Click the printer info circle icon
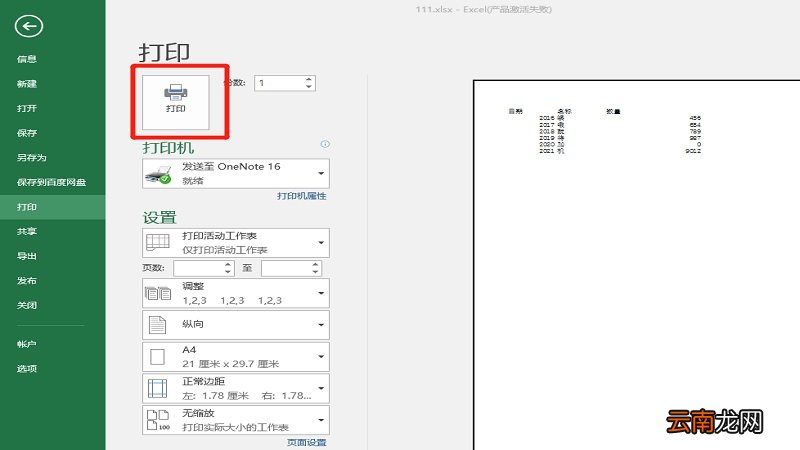The height and width of the screenshot is (450, 800). click(325, 144)
